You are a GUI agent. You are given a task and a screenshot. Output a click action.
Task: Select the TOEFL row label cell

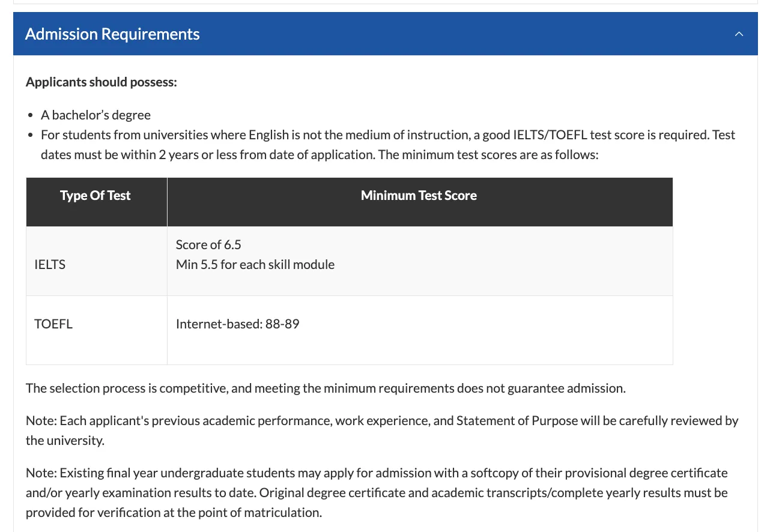tap(53, 324)
